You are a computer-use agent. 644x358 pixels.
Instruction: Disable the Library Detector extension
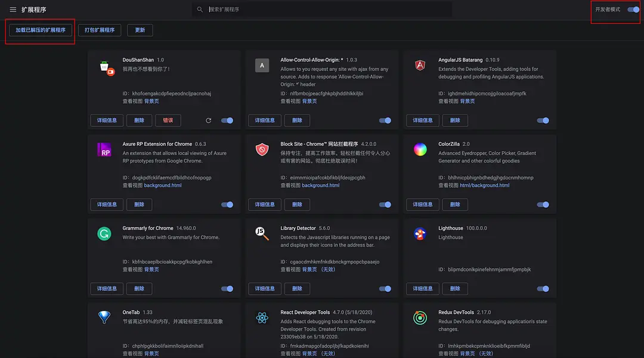(385, 289)
